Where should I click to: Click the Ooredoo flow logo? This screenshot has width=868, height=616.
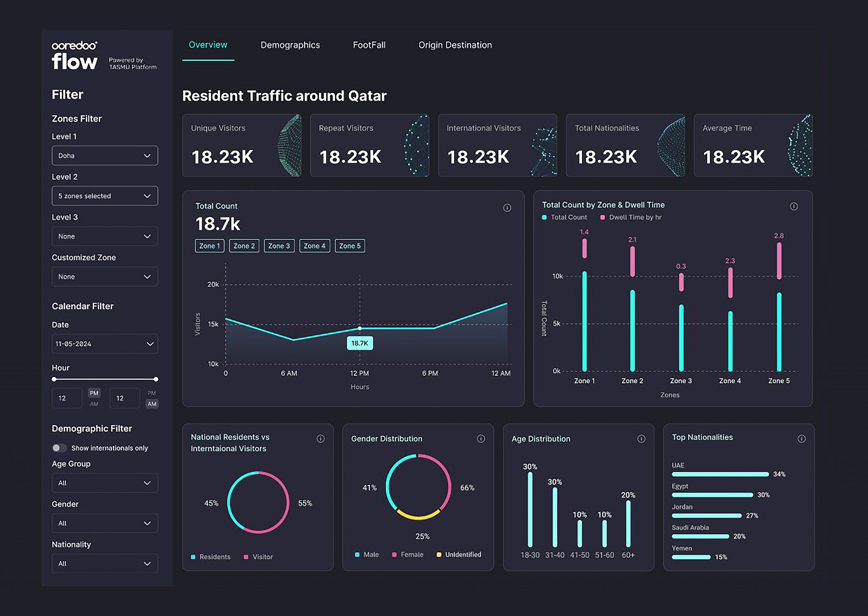tap(75, 55)
